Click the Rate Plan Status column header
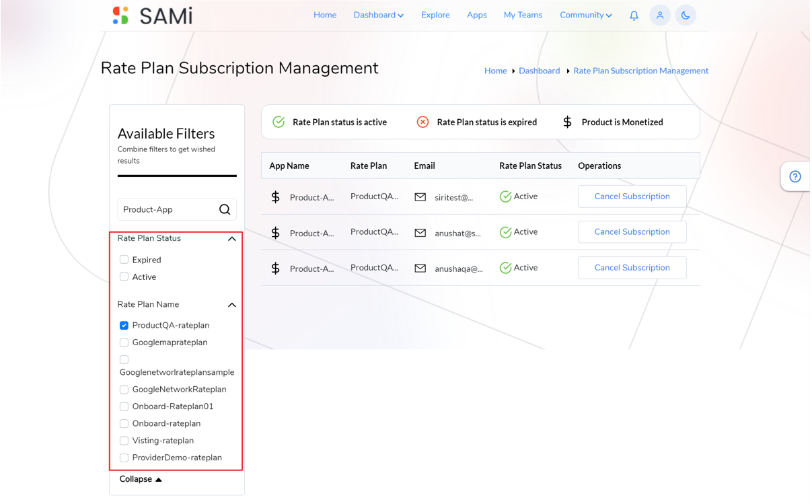Image resolution: width=812 pixels, height=504 pixels. coord(530,166)
